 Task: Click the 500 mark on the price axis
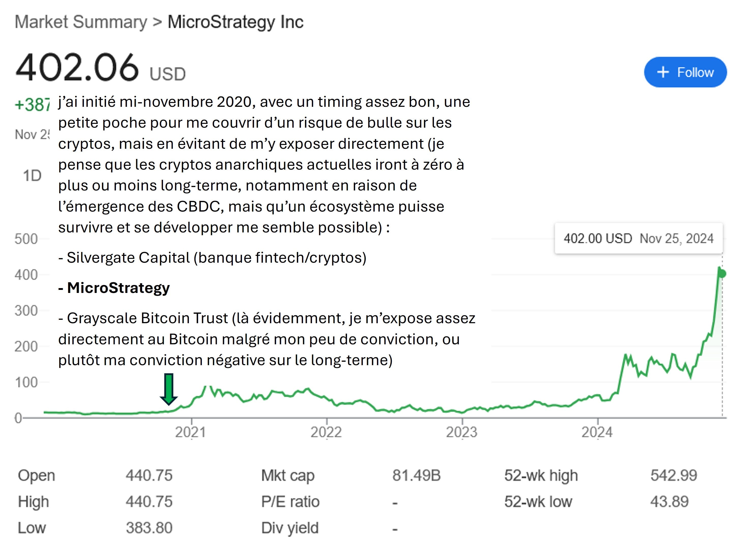coord(25,238)
